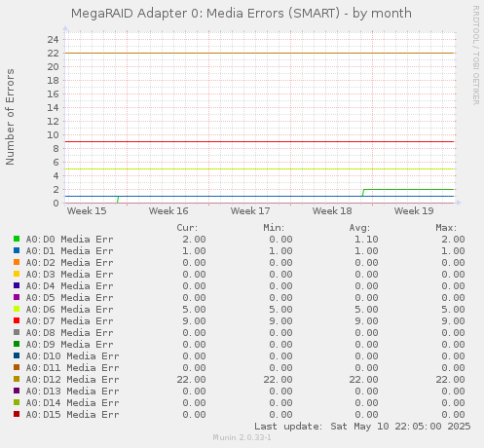
Task: Click the gold A0:D12 legend swatch
Action: [x=17, y=379]
